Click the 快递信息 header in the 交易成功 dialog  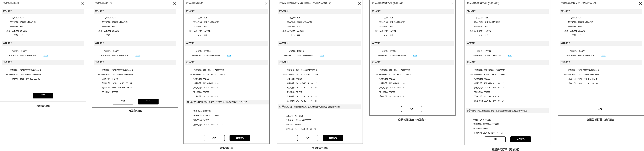319,107
